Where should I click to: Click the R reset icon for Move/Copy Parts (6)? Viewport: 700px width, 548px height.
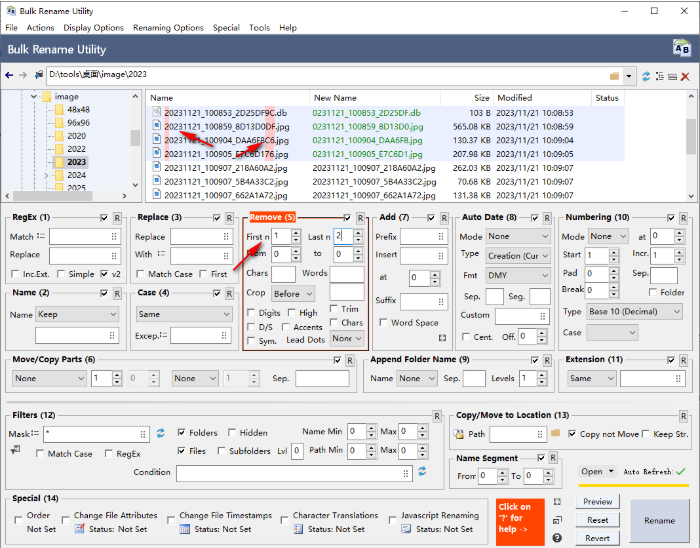click(350, 361)
